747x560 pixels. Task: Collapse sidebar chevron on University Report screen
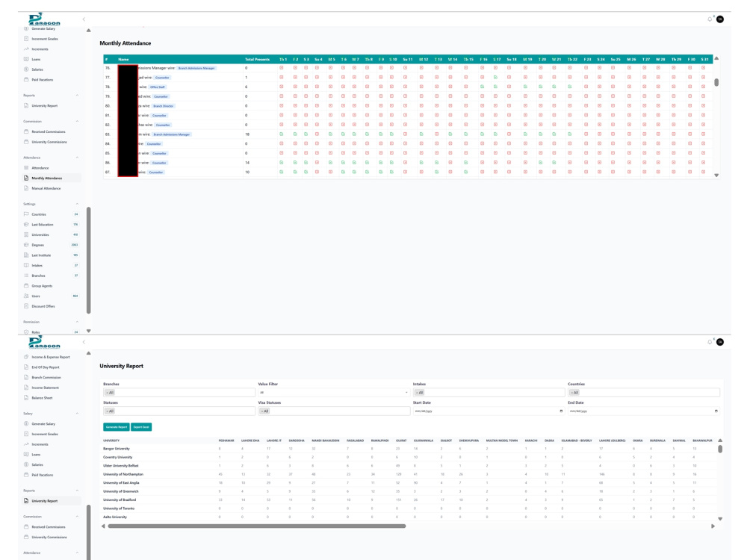click(x=84, y=342)
